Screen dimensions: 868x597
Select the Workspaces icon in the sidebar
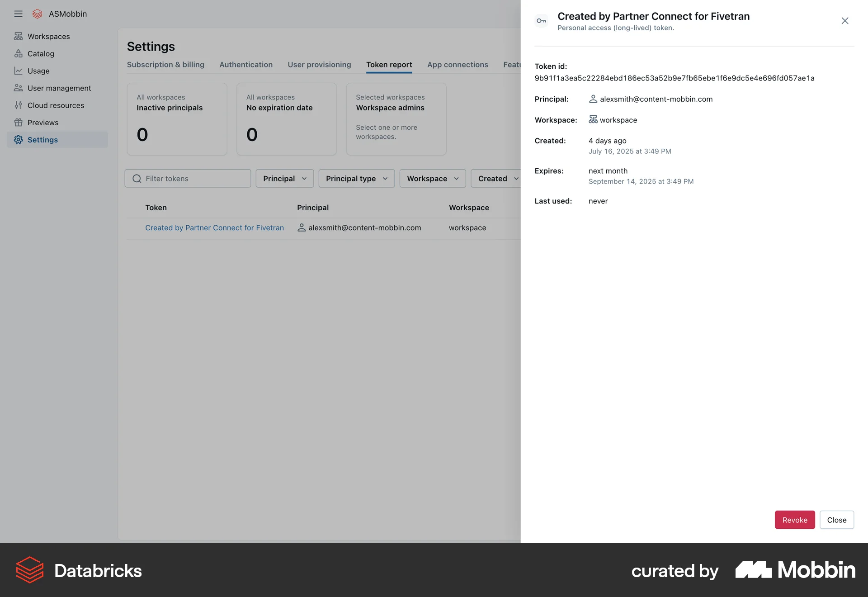tap(19, 36)
